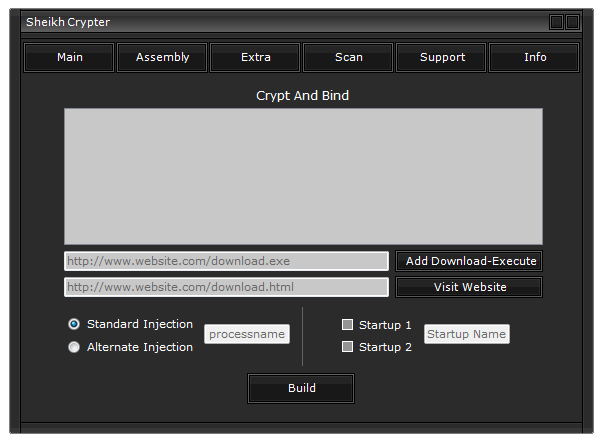Click the Add Download-Execute button
Viewport: 605px width, 443px height.
click(469, 261)
